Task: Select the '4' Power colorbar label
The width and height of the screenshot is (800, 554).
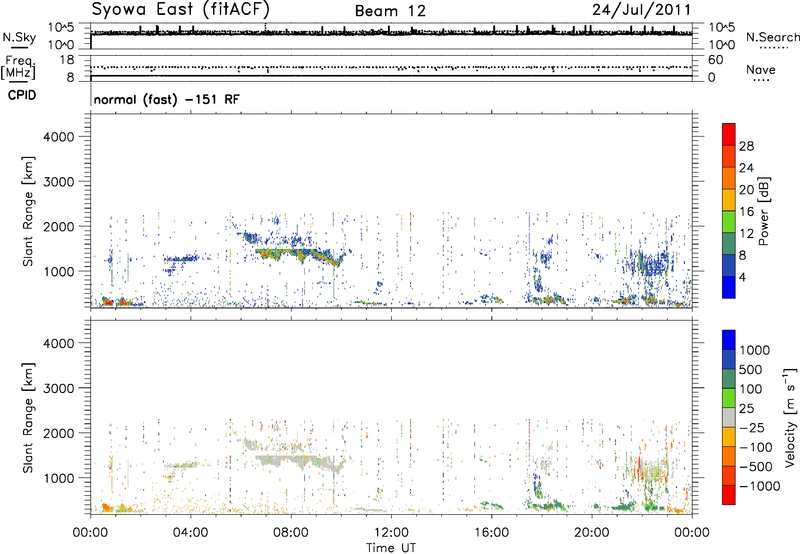Action: pyautogui.click(x=743, y=277)
